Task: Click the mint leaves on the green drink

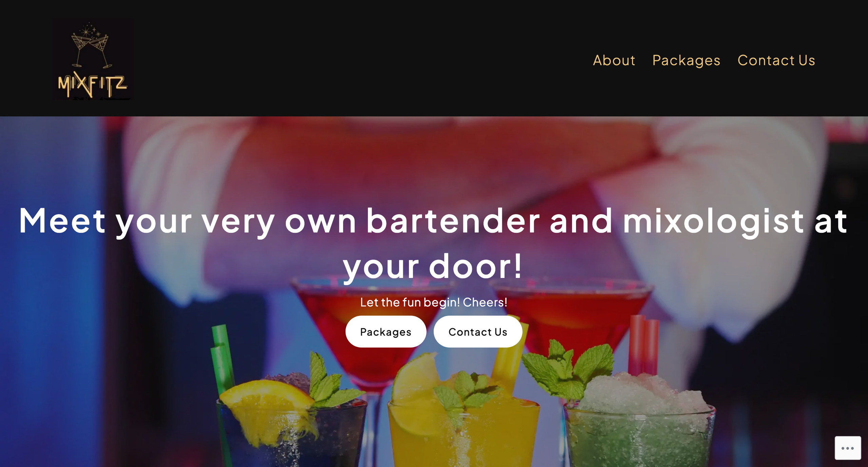Action: [570, 370]
